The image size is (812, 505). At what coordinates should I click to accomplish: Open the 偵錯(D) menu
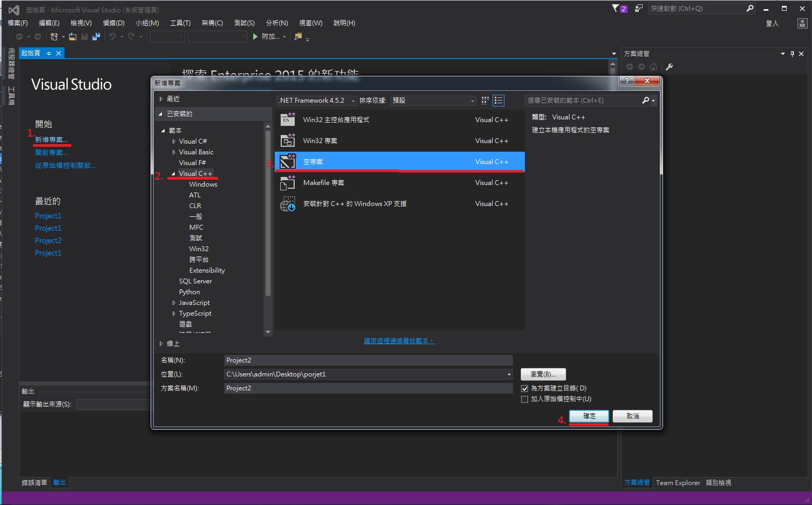(x=113, y=23)
